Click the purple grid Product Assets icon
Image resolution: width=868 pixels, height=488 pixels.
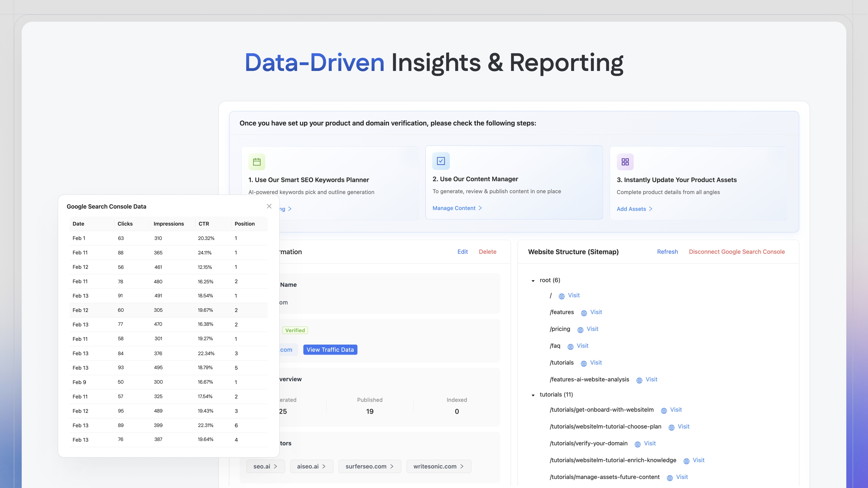point(625,162)
